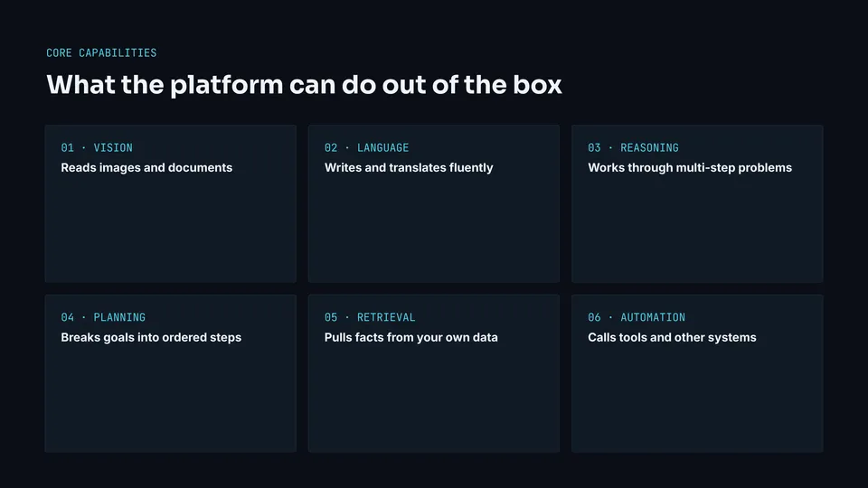Select the 03 Reasoning capability card
Screen dimensions: 868x488
click(697, 203)
